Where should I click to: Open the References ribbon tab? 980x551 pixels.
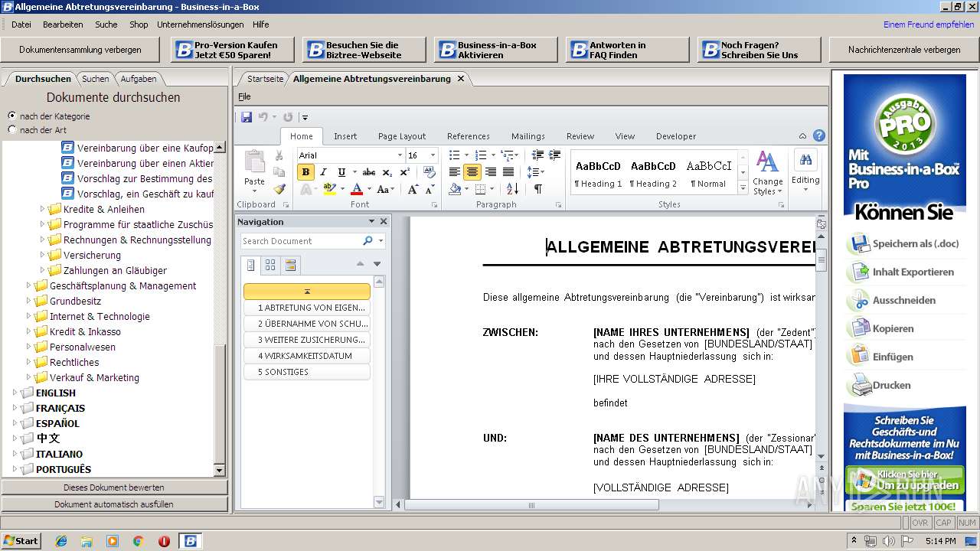(x=469, y=136)
